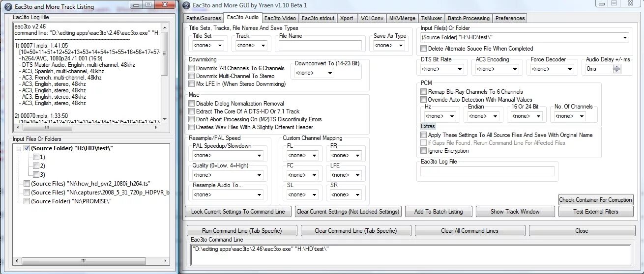Check Delete Alternate Source File When Completed
644x274 pixels.
coord(424,49)
